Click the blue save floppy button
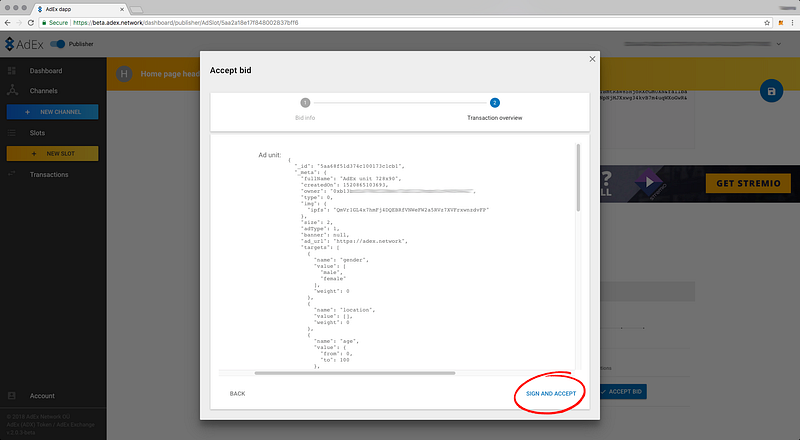Image resolution: width=800 pixels, height=440 pixels. click(771, 91)
